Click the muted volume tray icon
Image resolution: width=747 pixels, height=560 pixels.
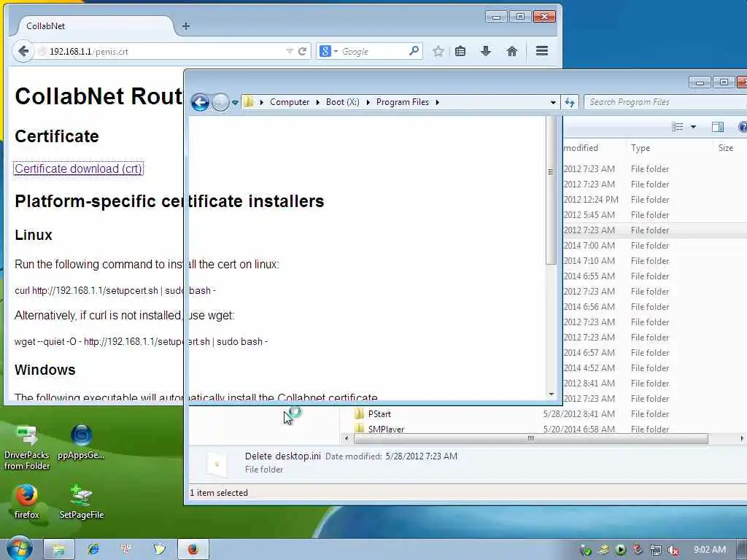(x=673, y=550)
